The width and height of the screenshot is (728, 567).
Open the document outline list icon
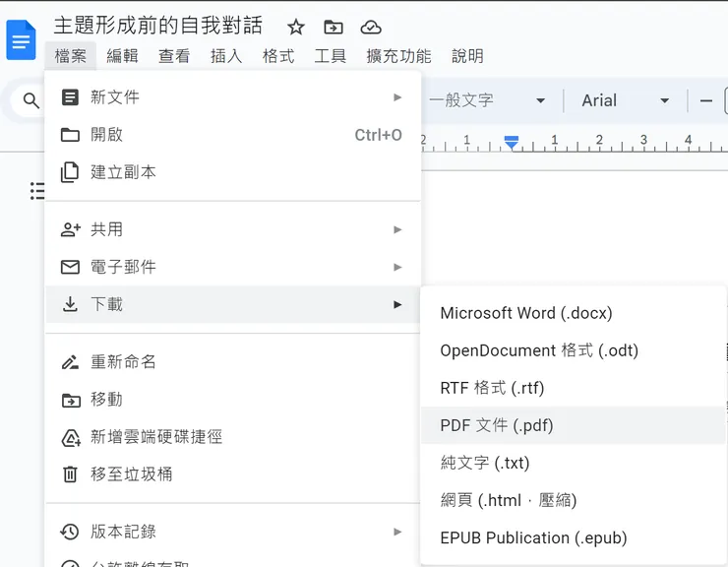tap(37, 191)
